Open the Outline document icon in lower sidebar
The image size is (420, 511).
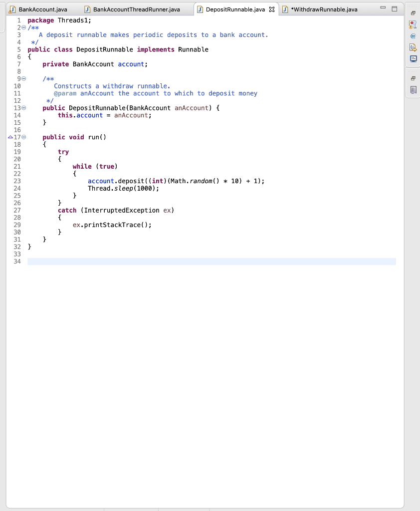coord(414,90)
